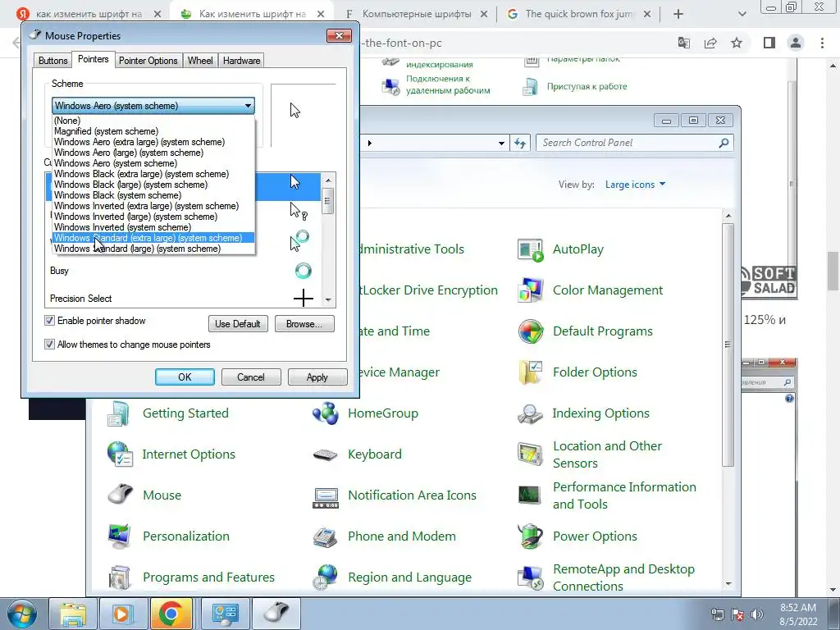This screenshot has width=840, height=630.
Task: Toggle Allow themes to change mouse pointers
Action: 49,345
